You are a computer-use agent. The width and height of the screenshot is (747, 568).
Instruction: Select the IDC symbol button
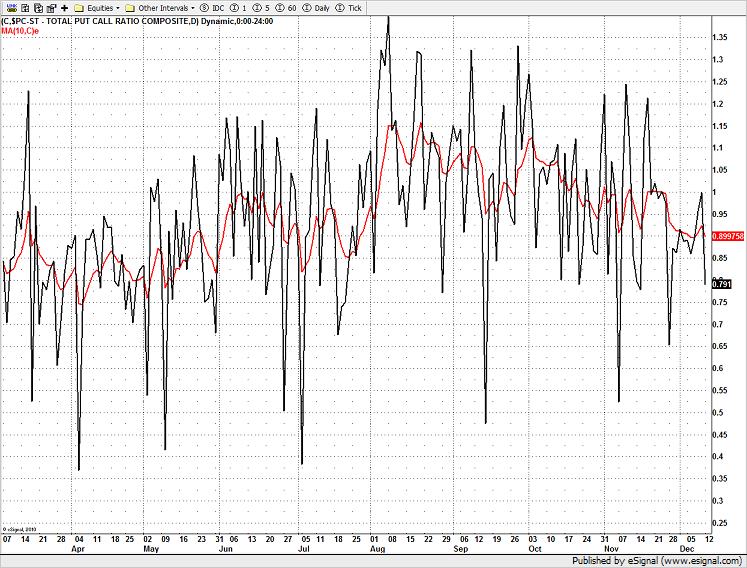tap(212, 8)
